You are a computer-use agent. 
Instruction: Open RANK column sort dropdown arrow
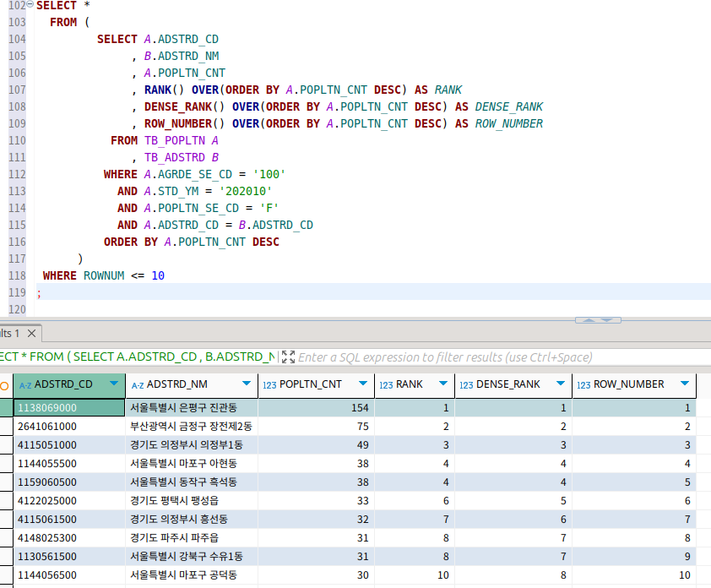tap(442, 384)
